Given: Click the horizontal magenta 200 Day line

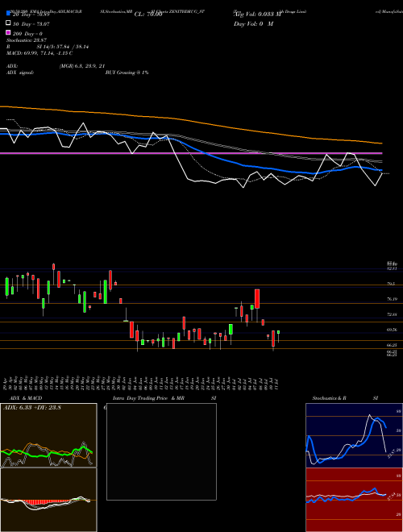Looking at the screenshot, I should (191, 153).
